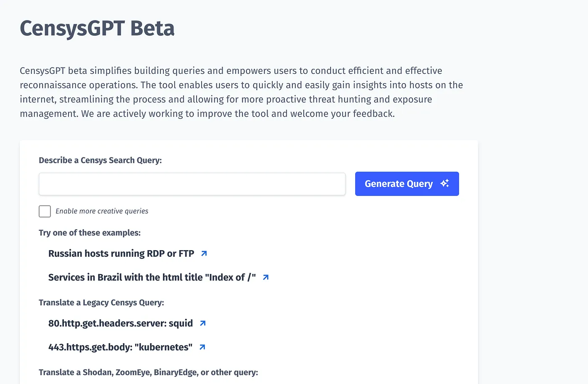This screenshot has height=384, width=588.
Task: Click the "Try one of these examples:" heading
Action: pyautogui.click(x=90, y=233)
